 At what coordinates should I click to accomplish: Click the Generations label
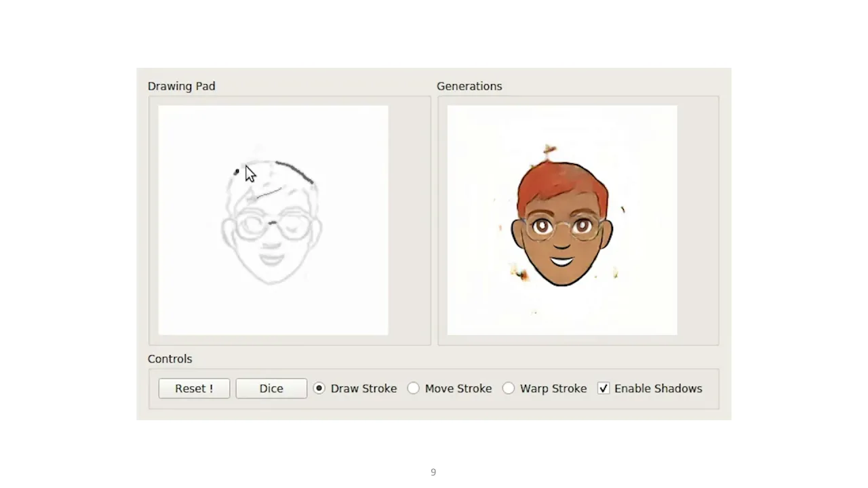pyautogui.click(x=469, y=86)
